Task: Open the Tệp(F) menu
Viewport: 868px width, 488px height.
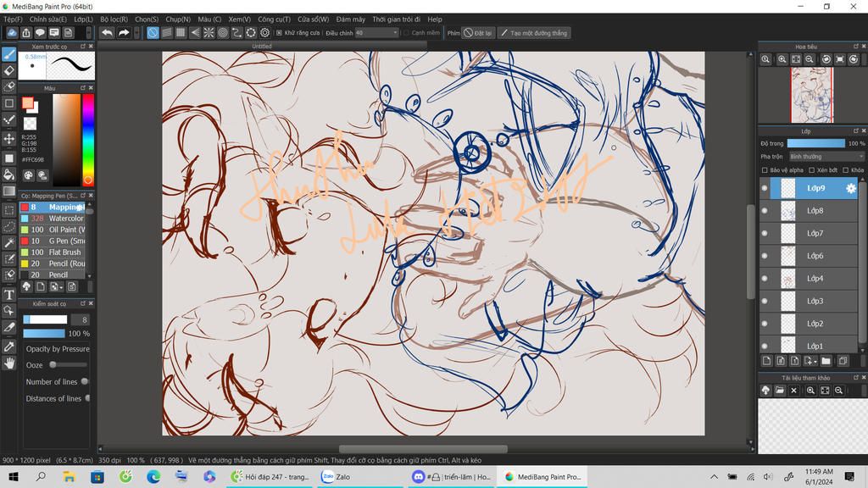Action: pos(14,19)
